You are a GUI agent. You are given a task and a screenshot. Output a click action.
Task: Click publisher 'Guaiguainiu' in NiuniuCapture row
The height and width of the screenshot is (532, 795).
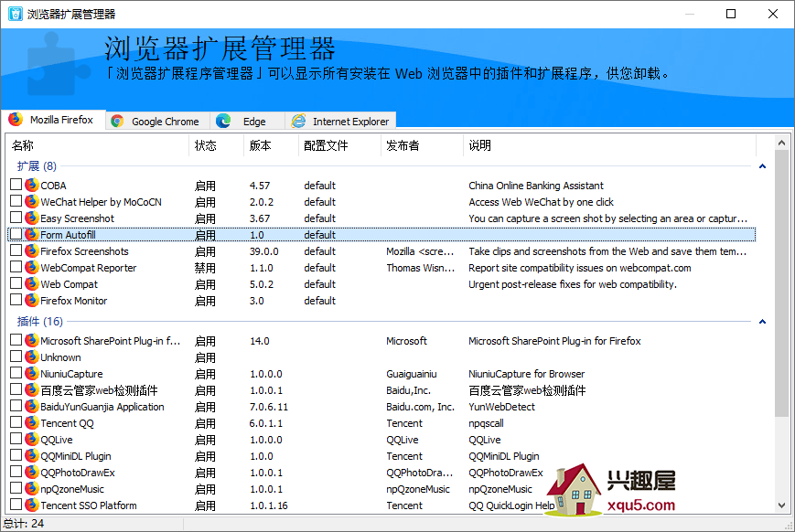click(x=411, y=374)
